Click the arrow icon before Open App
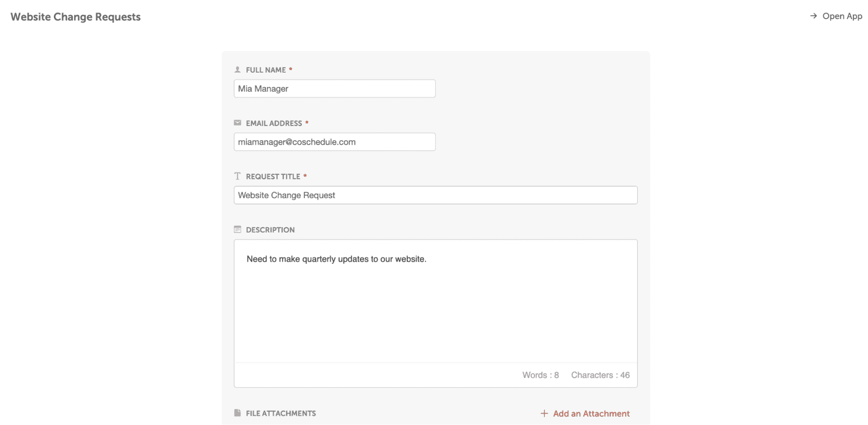This screenshot has height=425, width=868. (x=814, y=16)
